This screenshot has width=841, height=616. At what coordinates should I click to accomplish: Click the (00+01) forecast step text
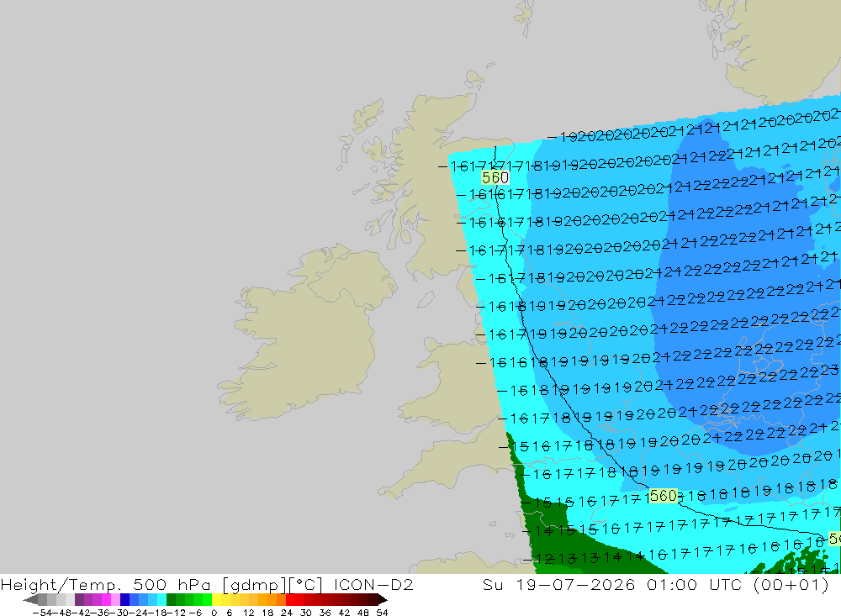click(x=791, y=584)
